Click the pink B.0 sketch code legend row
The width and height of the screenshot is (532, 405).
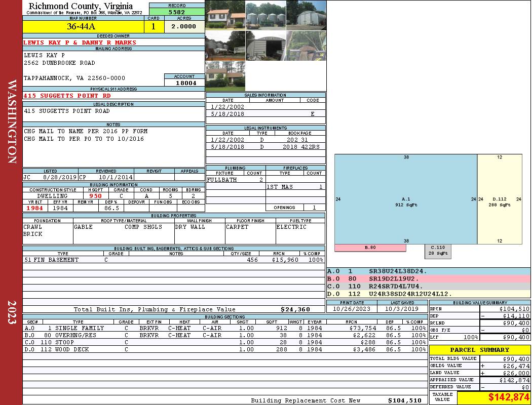[x=428, y=279]
